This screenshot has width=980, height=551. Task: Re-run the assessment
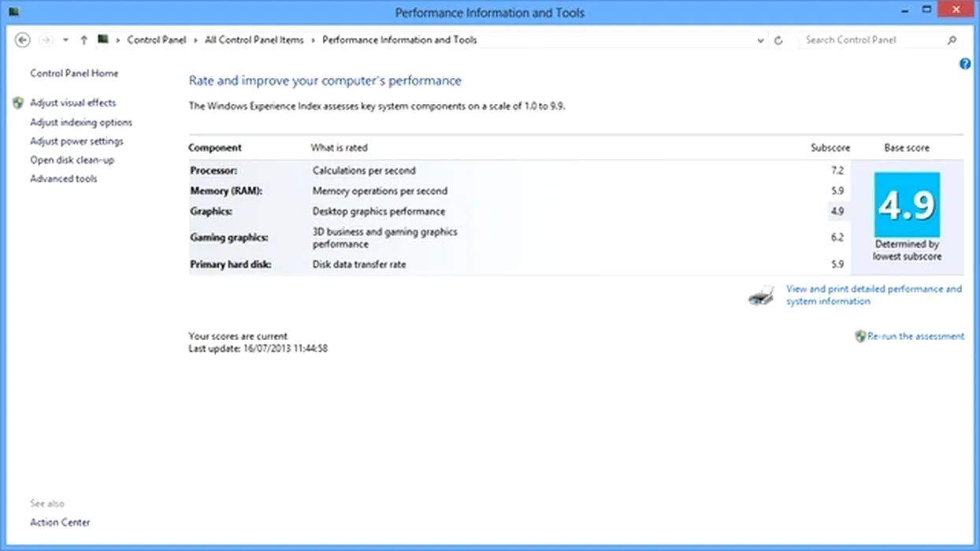pos(915,336)
